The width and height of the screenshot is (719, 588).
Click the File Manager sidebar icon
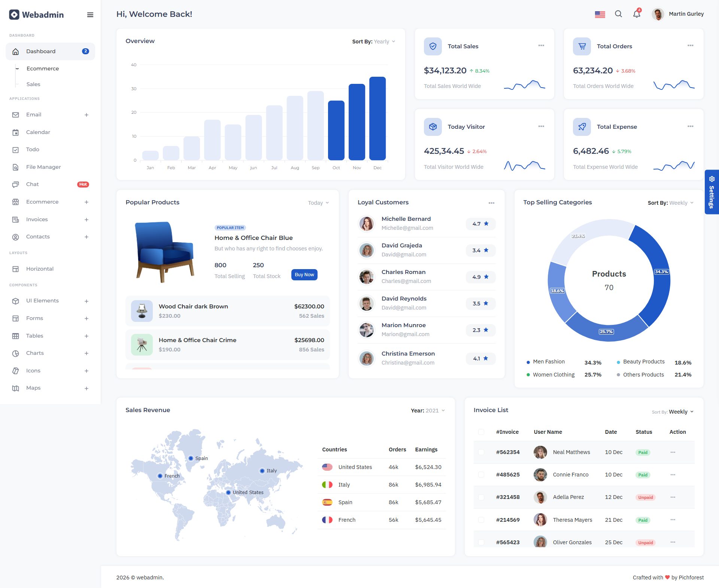point(15,167)
